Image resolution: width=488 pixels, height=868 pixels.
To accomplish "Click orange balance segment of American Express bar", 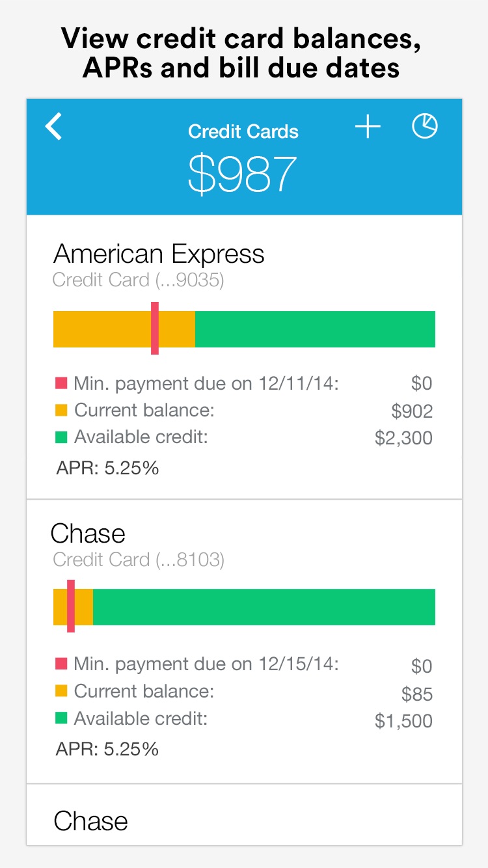I will (x=124, y=329).
